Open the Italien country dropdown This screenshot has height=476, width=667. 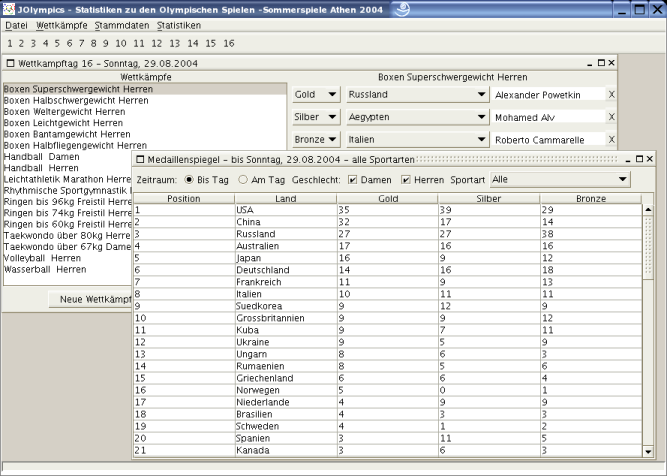[417, 140]
